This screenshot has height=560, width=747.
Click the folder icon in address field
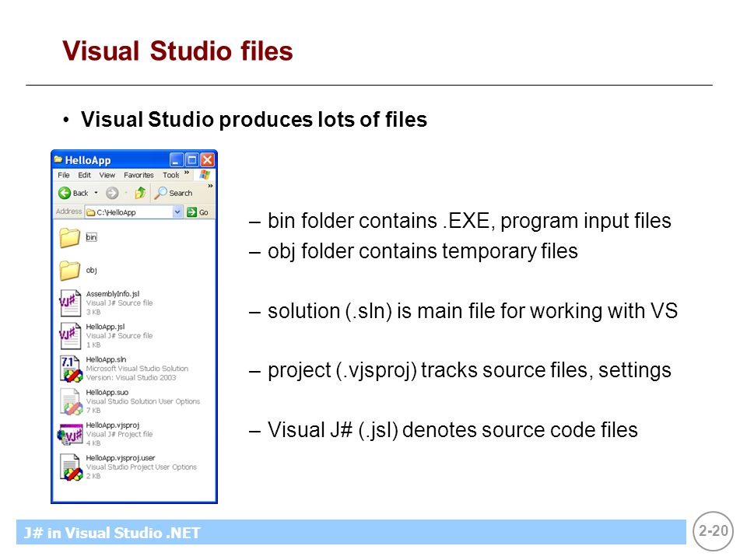(x=90, y=212)
